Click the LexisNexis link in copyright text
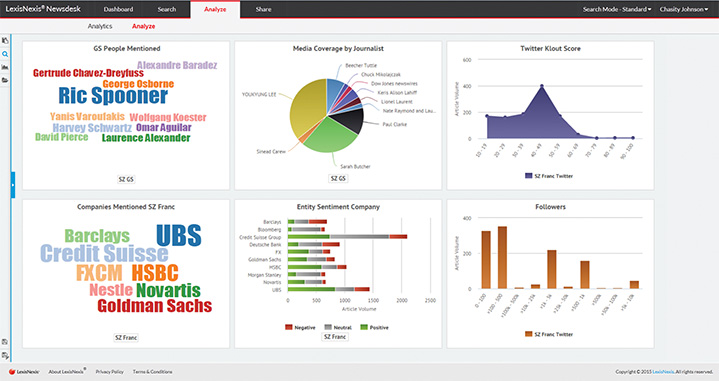The image size is (719, 381). tap(663, 372)
